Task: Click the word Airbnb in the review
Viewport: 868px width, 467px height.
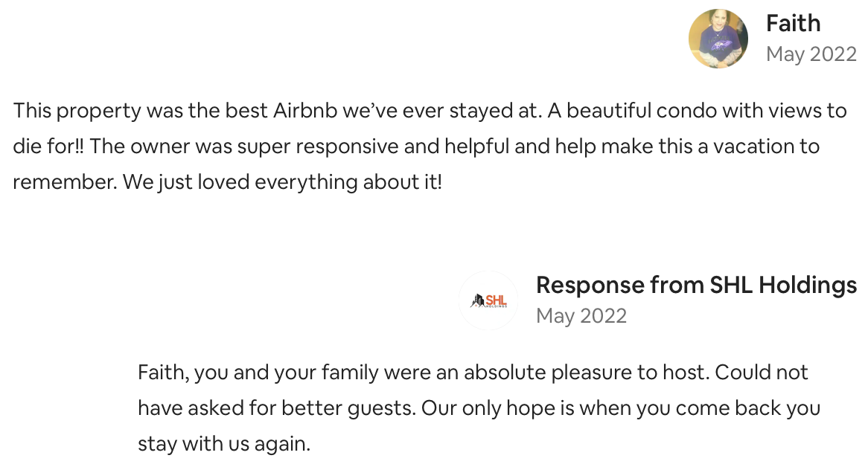Action: click(305, 111)
